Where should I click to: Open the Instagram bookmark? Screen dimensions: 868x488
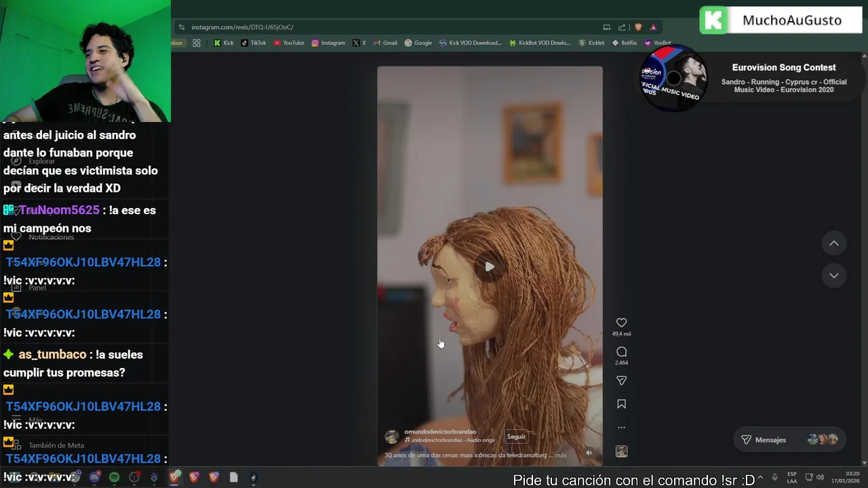pyautogui.click(x=328, y=43)
